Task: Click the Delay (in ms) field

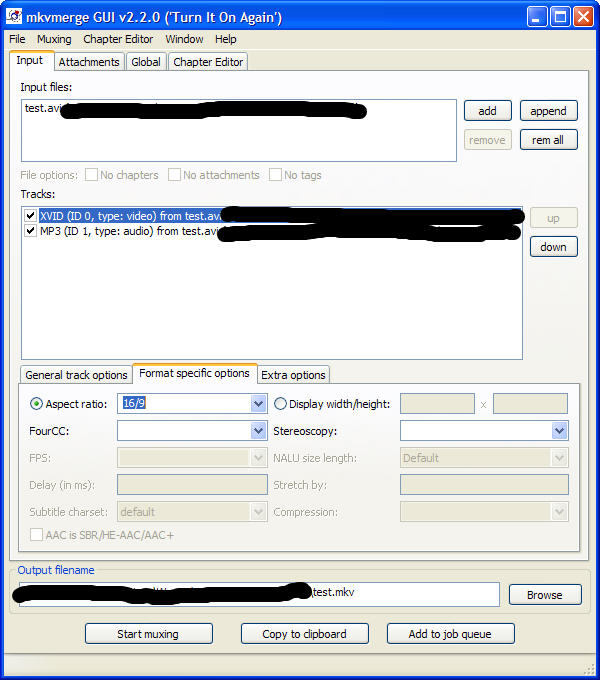Action: (x=192, y=484)
